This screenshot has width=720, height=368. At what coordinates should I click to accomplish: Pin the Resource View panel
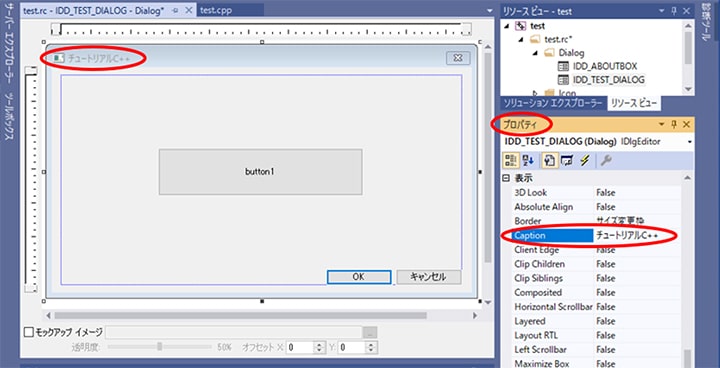pyautogui.click(x=674, y=11)
